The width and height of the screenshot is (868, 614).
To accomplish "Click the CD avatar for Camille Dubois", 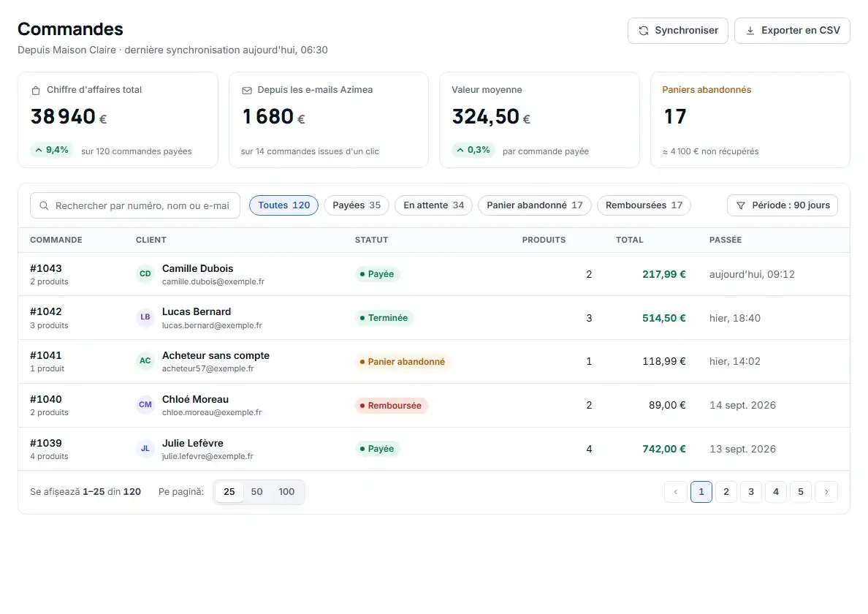I will click(145, 274).
